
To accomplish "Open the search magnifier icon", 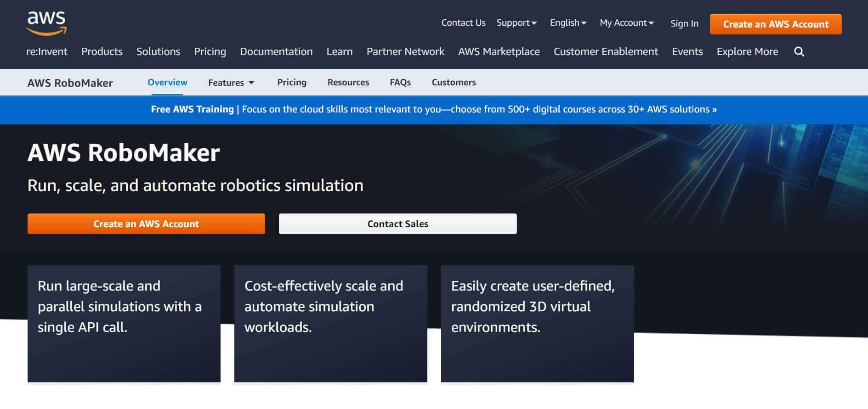I will [x=799, y=52].
